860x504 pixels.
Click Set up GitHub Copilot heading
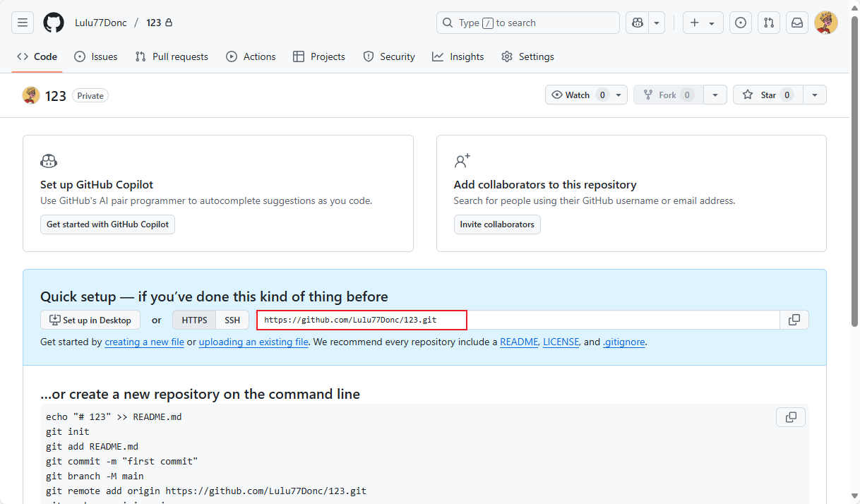click(x=97, y=184)
